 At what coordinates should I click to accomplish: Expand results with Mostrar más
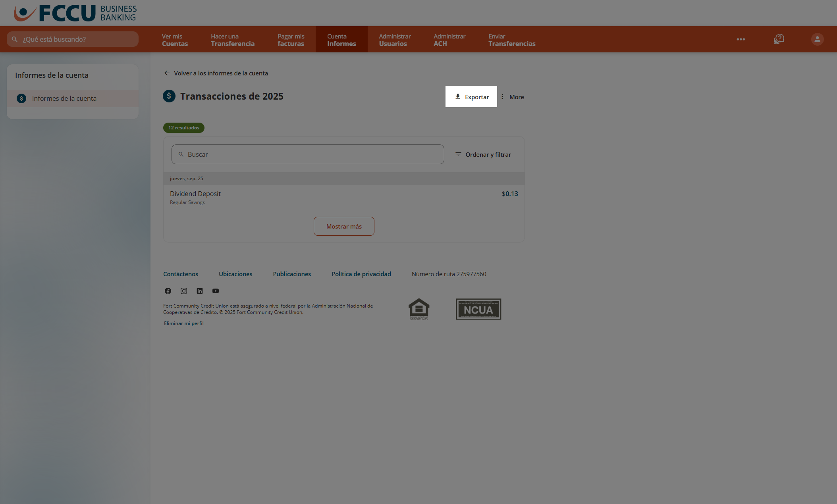click(x=344, y=226)
